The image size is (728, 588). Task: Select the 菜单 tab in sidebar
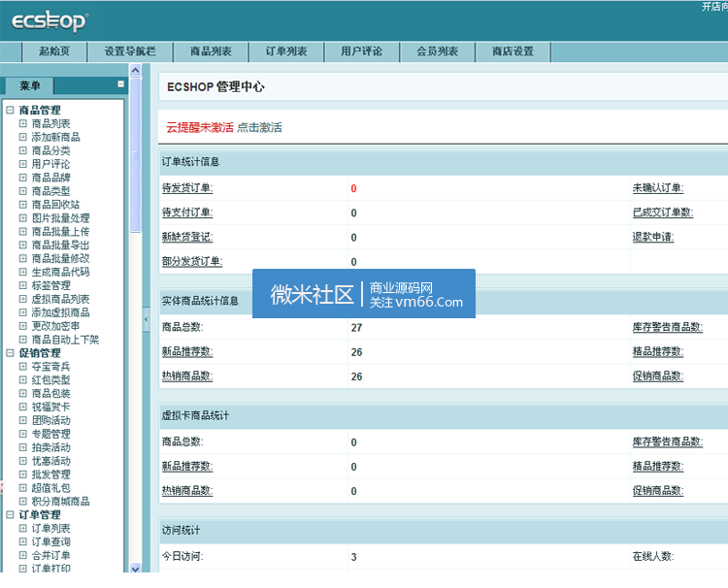click(30, 85)
